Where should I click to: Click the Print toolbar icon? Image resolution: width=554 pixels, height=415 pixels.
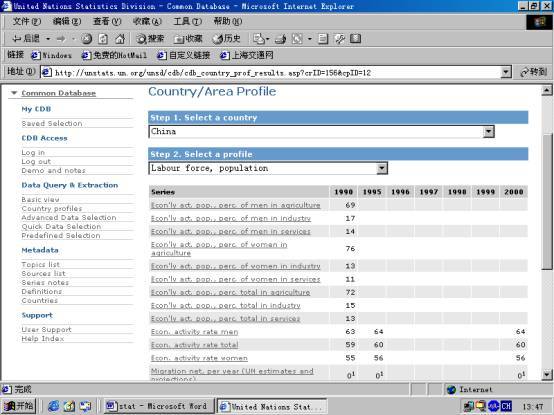(x=281, y=38)
